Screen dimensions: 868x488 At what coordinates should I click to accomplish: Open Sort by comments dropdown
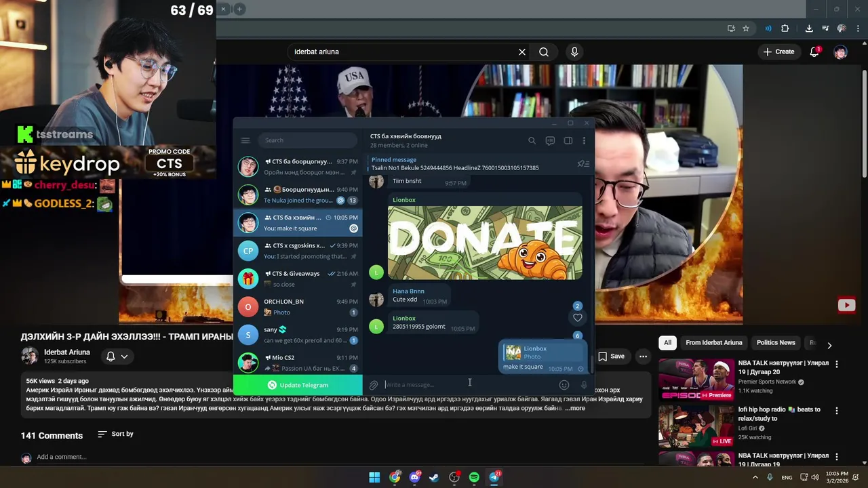pos(115,434)
